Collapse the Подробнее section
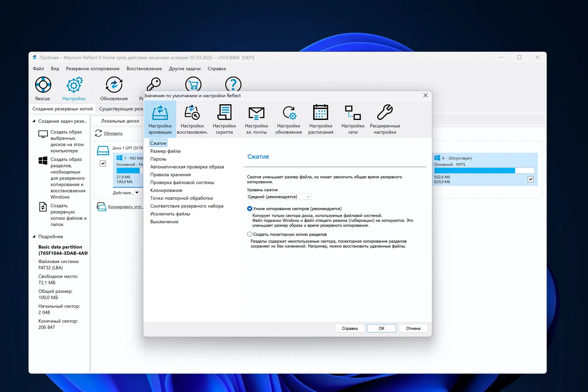 coord(34,237)
